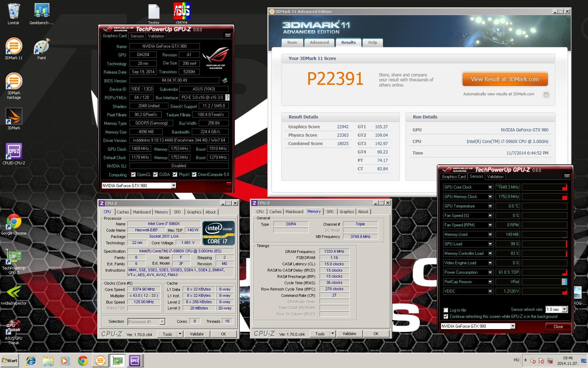
Task: Select the 3DMark 11 desktop shortcut
Action: [14, 49]
